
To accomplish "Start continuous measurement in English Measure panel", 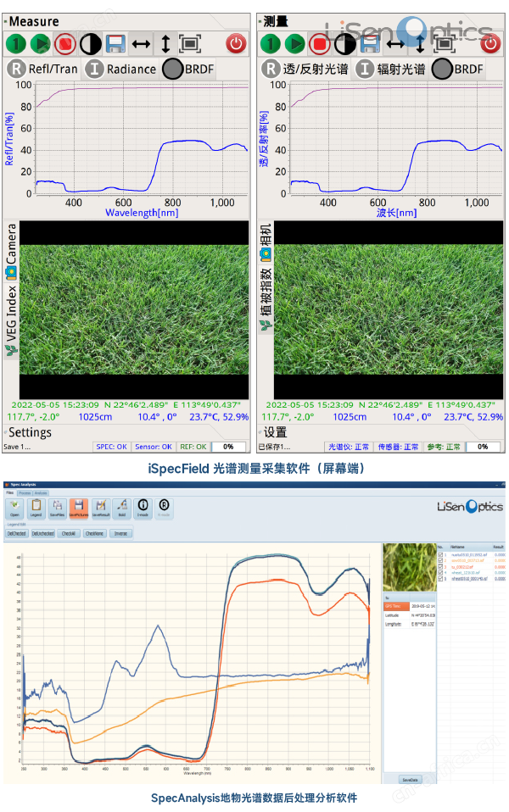I will tap(41, 44).
